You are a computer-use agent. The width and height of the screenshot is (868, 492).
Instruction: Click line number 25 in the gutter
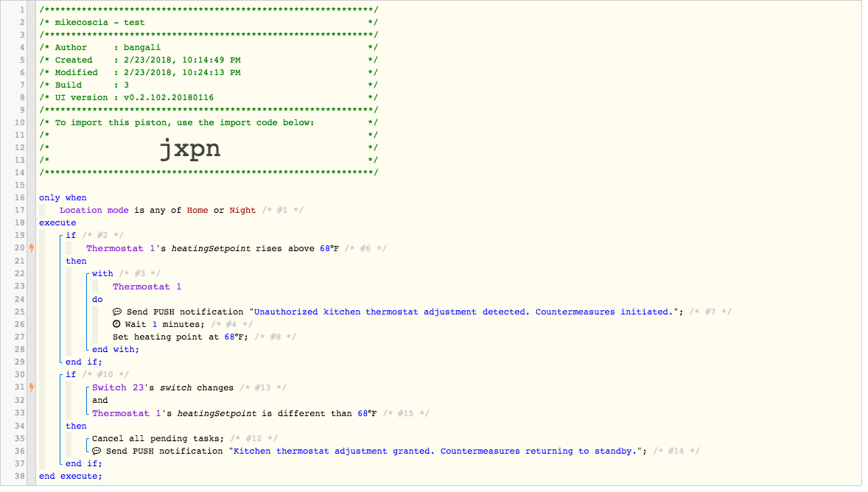tap(20, 312)
